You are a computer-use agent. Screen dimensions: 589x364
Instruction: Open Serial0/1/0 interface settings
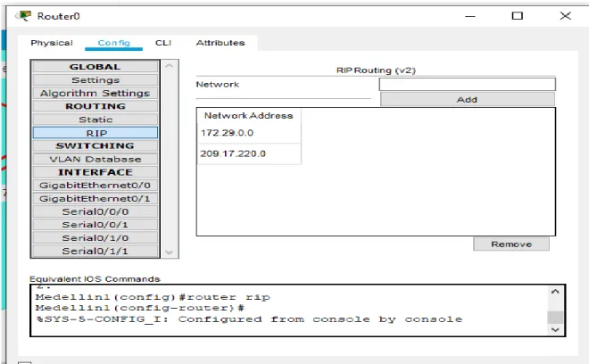pyautogui.click(x=95, y=238)
